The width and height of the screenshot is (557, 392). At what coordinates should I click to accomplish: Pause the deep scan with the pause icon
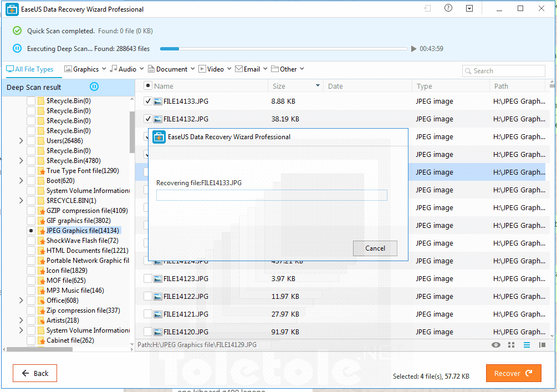pyautogui.click(x=17, y=48)
